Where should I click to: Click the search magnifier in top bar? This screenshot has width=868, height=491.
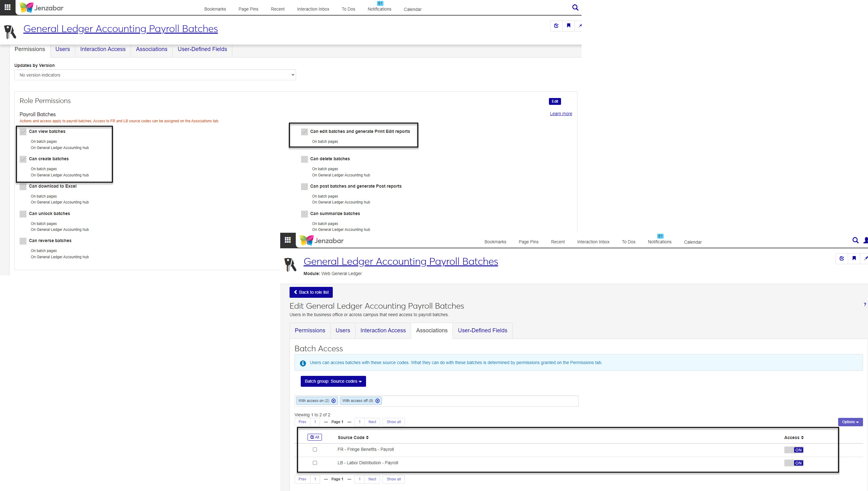tap(575, 7)
